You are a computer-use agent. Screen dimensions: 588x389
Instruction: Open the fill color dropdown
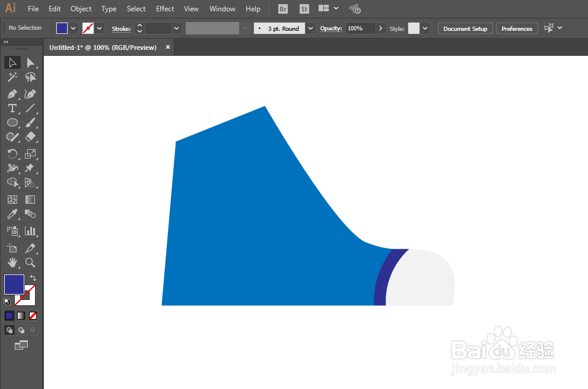coord(74,28)
